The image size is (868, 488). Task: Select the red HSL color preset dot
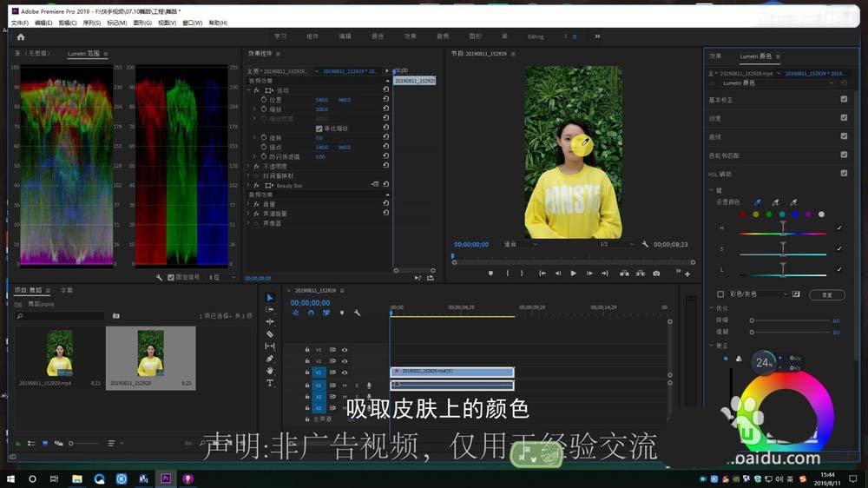pyautogui.click(x=743, y=214)
